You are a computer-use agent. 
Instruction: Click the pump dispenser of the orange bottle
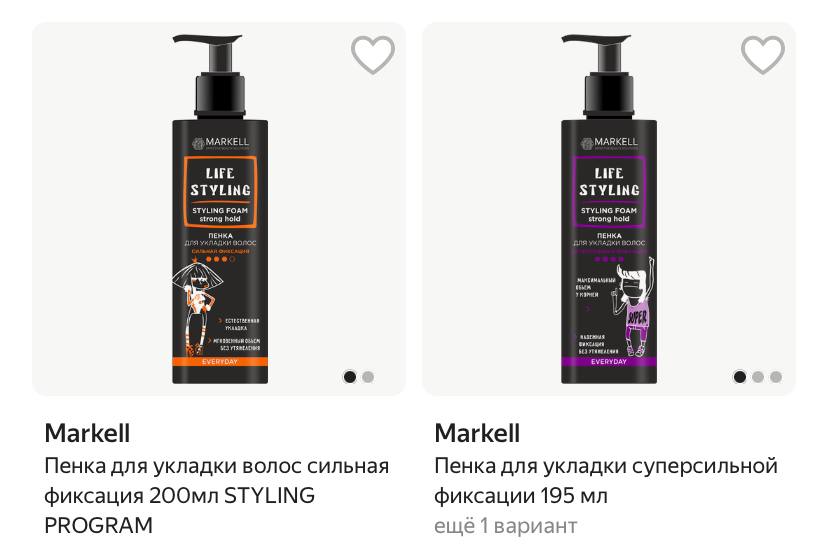(215, 76)
